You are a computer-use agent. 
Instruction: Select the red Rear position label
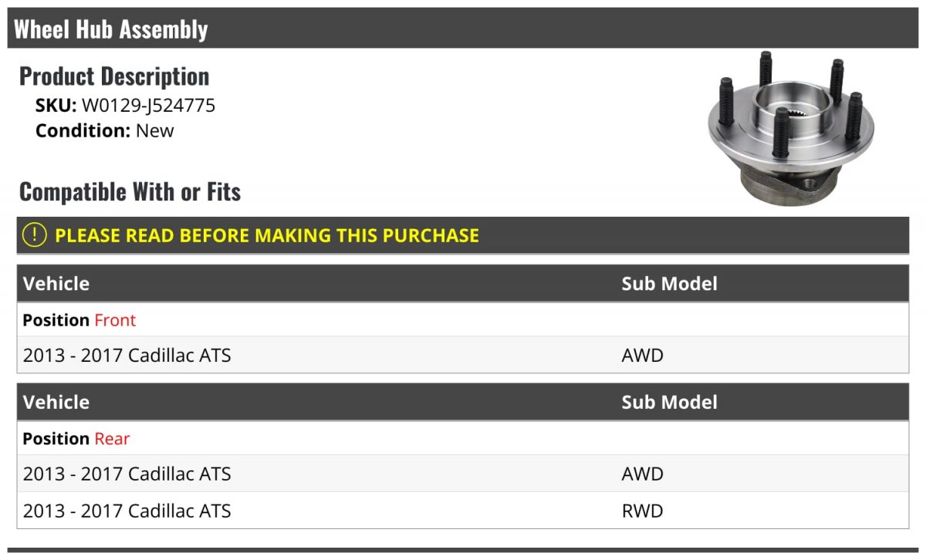coord(112,438)
